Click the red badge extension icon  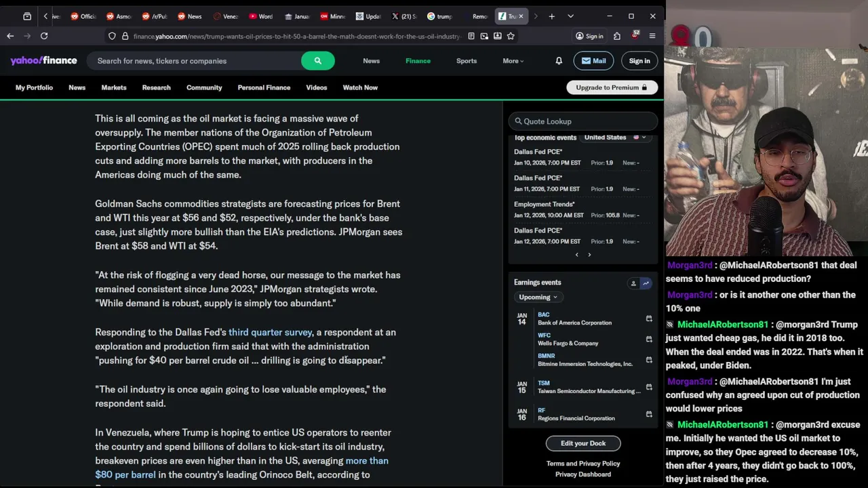pyautogui.click(x=635, y=35)
